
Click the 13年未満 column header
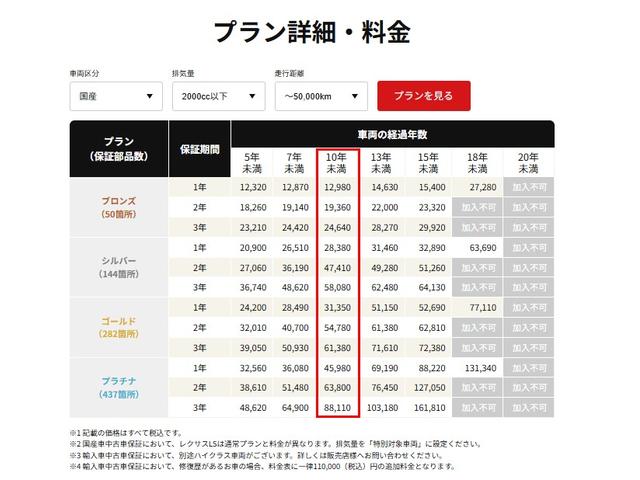click(x=381, y=163)
